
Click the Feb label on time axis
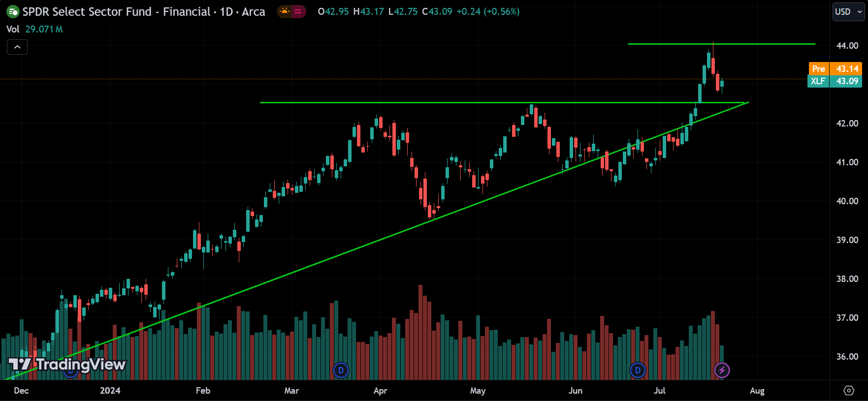203,391
